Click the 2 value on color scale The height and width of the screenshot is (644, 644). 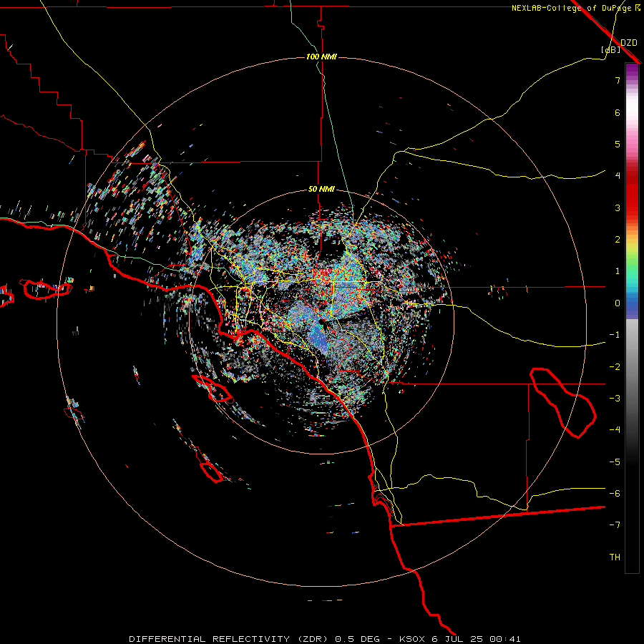click(618, 240)
